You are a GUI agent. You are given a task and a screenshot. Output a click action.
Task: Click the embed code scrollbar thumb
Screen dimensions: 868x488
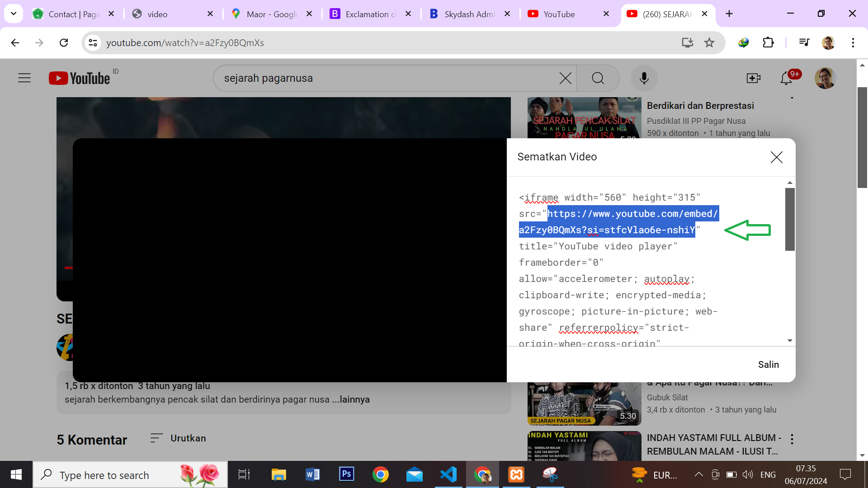[789, 219]
